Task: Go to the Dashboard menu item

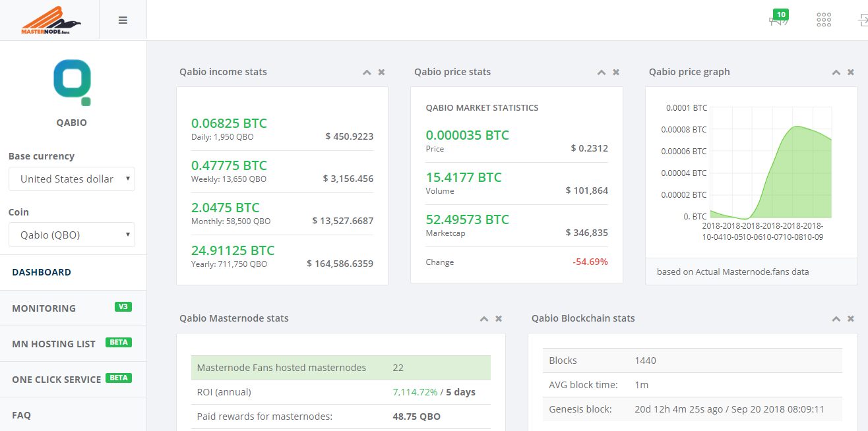Action: 42,272
